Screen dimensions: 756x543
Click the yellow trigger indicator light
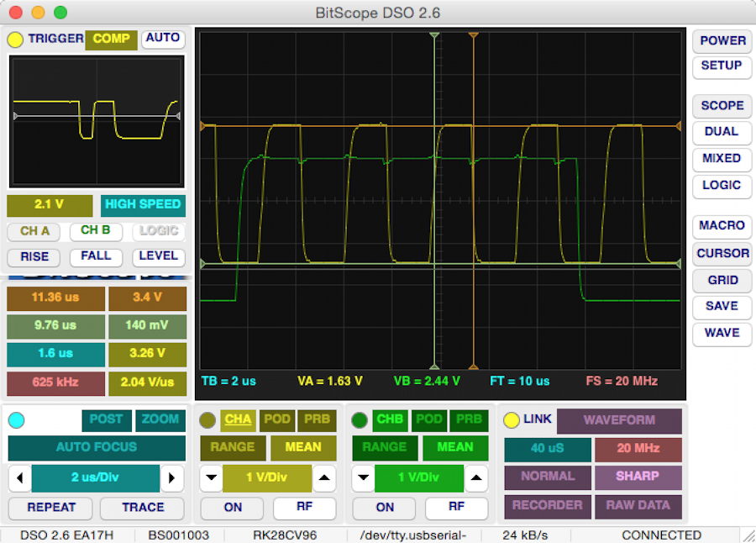coord(15,40)
